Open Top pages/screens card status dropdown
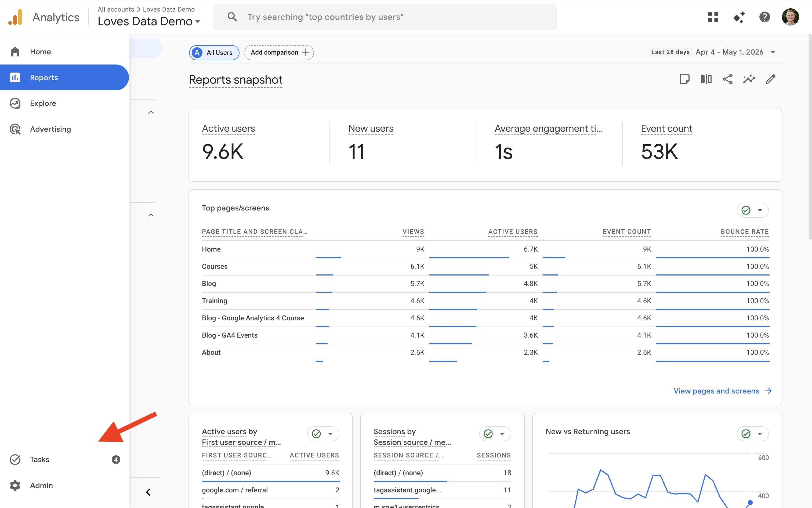 click(753, 210)
